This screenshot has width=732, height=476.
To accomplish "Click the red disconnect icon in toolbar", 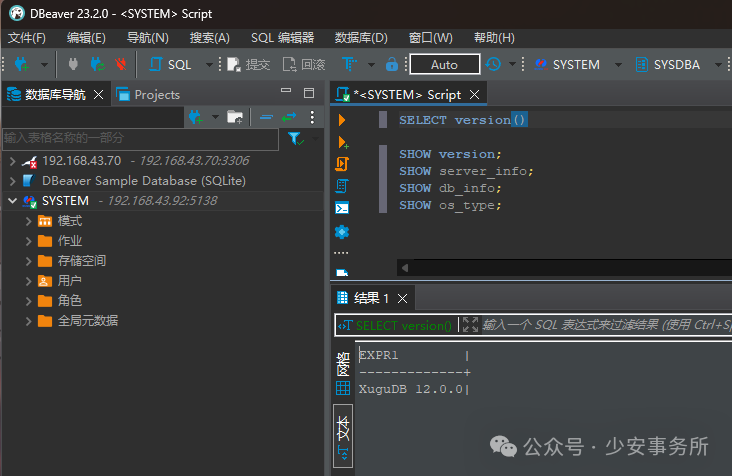I will (121, 64).
